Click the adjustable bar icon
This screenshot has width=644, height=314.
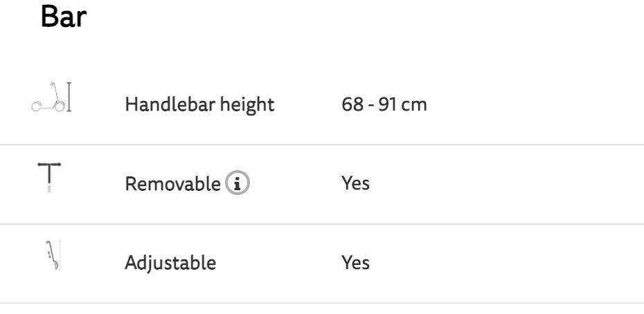[x=51, y=255]
